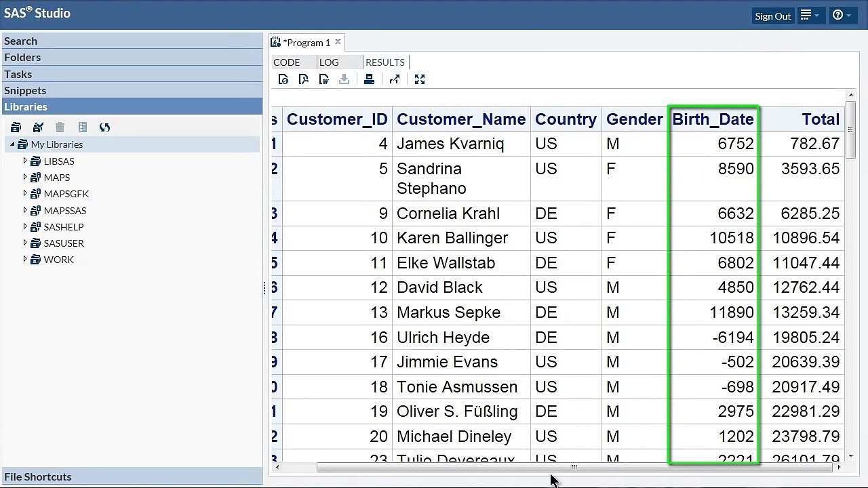This screenshot has height=488, width=868.
Task: Maximize the results view
Action: (420, 80)
